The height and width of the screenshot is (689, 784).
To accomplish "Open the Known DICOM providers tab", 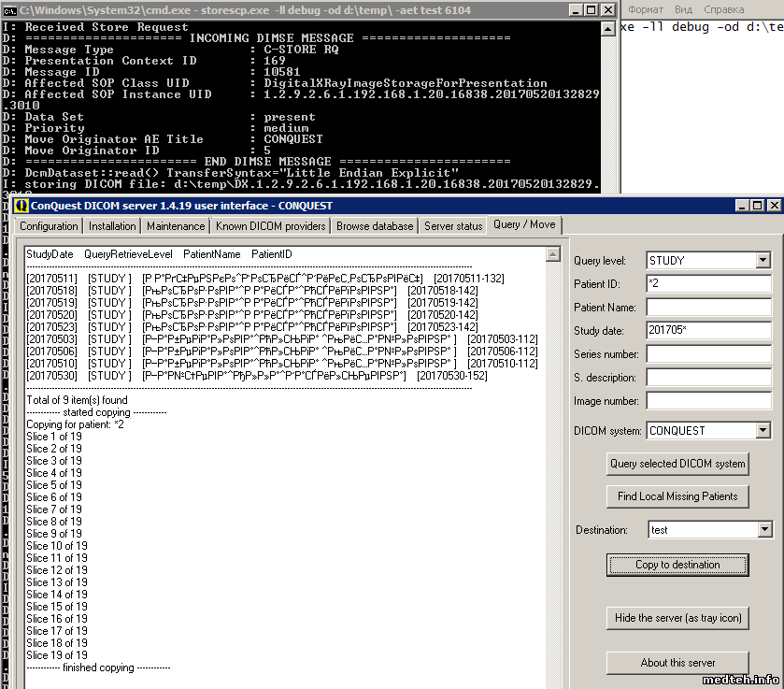I will (x=270, y=226).
